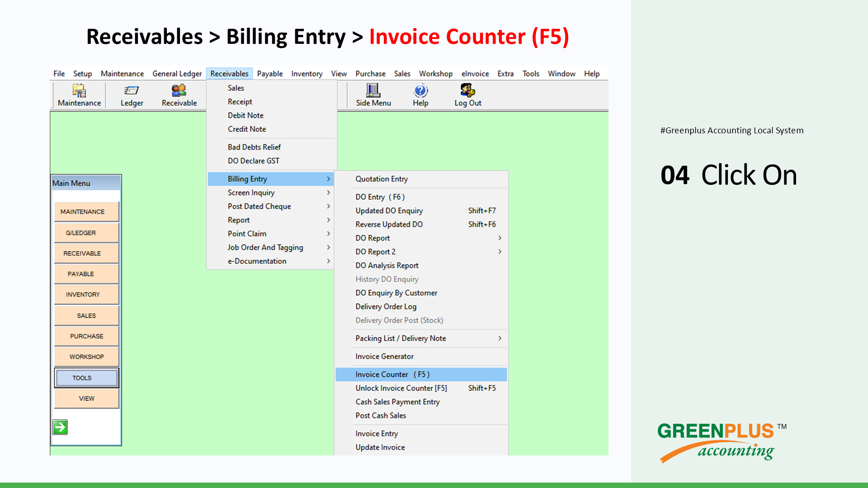
Task: Select Update Invoice
Action: tap(421, 447)
